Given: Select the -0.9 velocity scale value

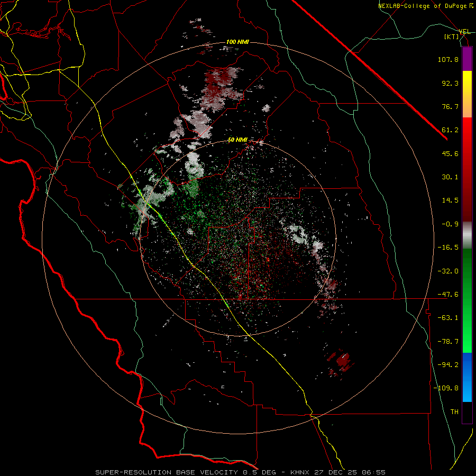Looking at the screenshot, I should point(450,224).
